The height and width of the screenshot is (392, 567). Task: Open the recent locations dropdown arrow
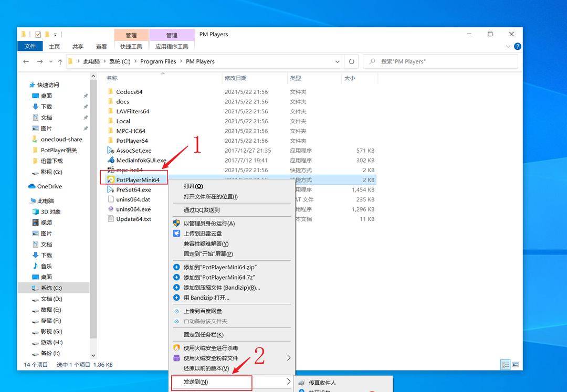pyautogui.click(x=51, y=61)
